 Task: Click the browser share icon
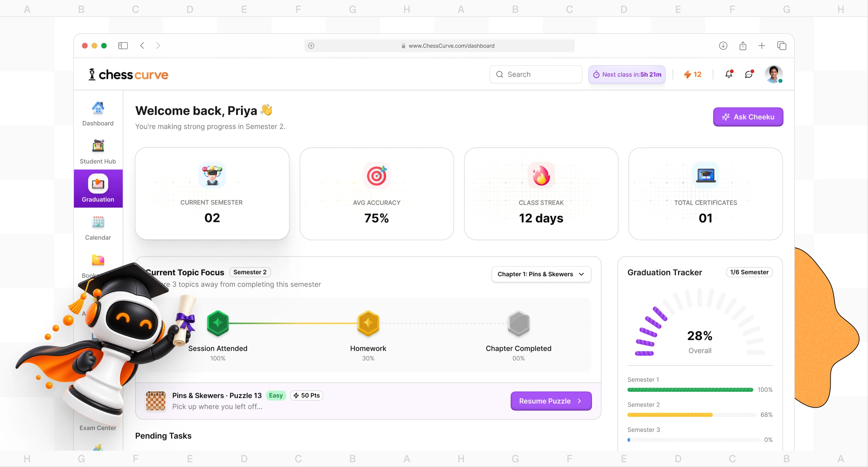[743, 45]
